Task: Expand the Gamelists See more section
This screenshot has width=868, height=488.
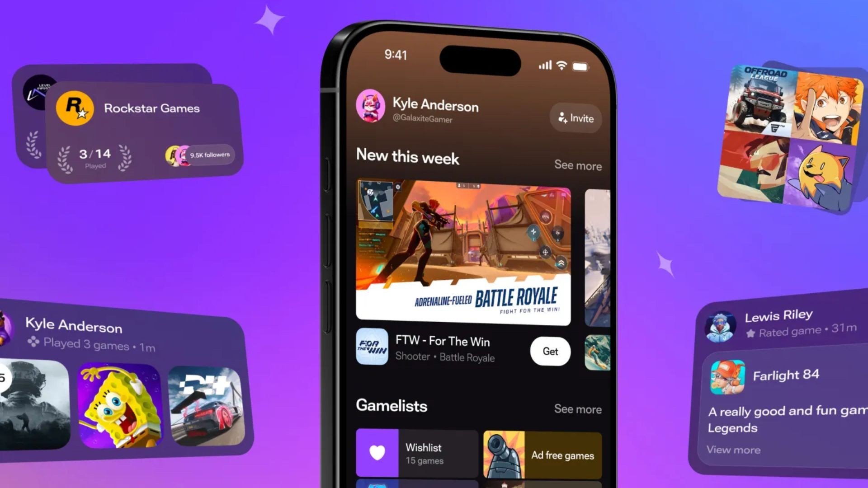Action: (577, 409)
